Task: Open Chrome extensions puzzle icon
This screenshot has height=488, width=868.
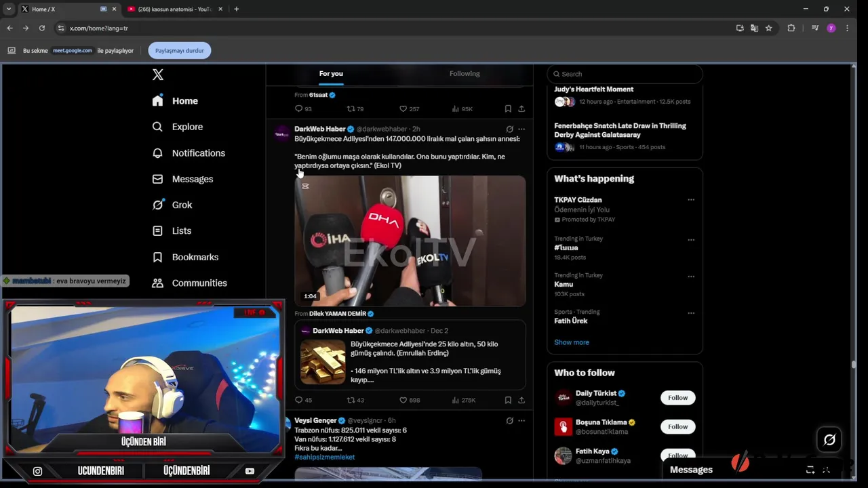Action: (791, 28)
